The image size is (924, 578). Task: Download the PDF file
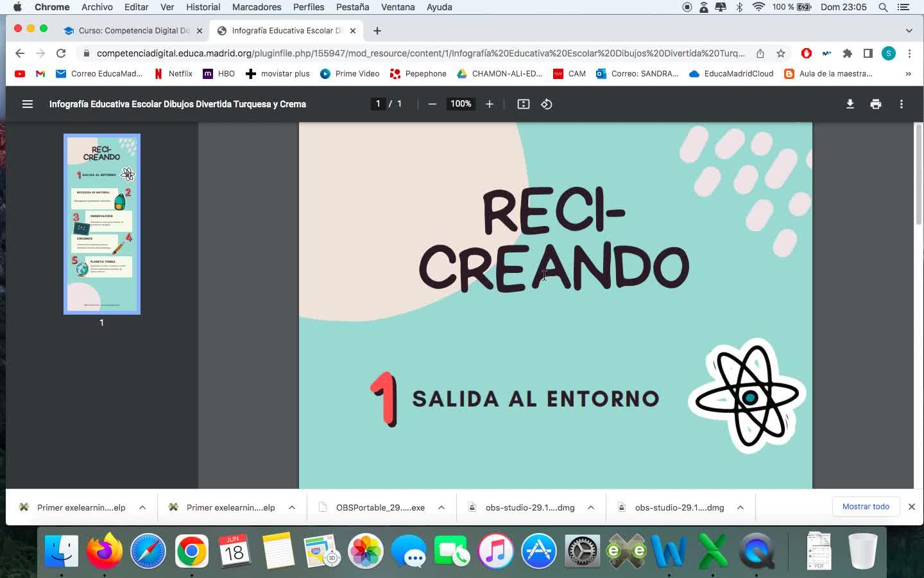850,104
